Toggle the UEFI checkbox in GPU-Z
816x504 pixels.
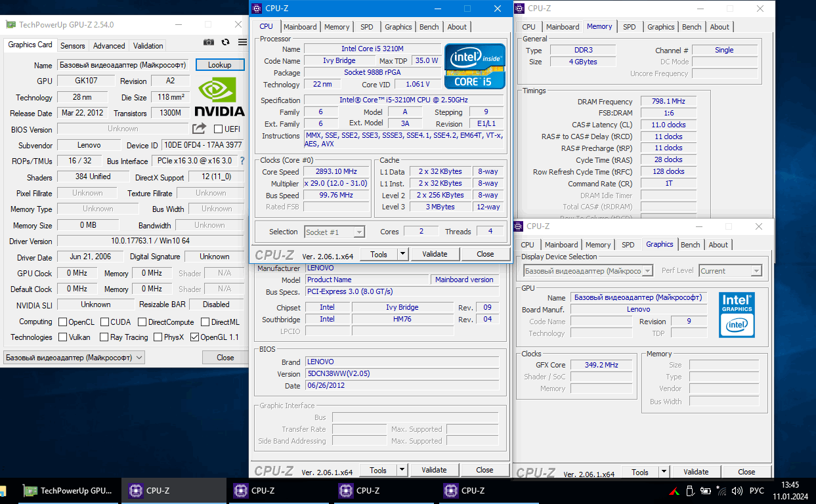(219, 129)
